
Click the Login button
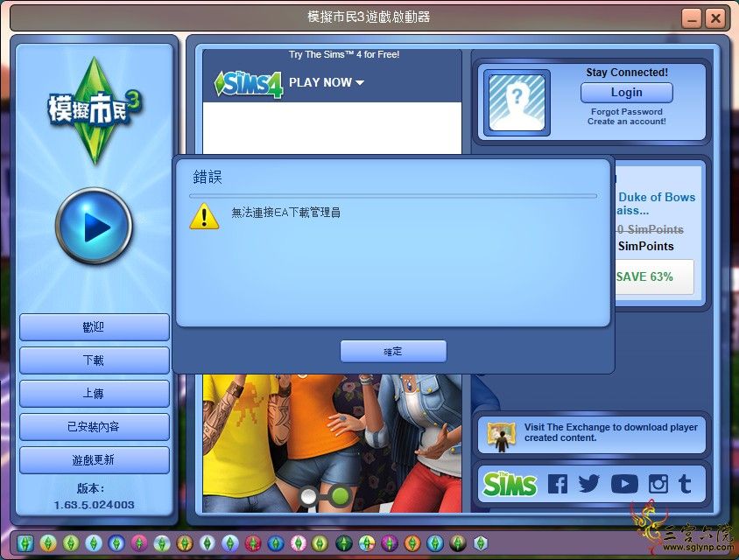tap(626, 93)
